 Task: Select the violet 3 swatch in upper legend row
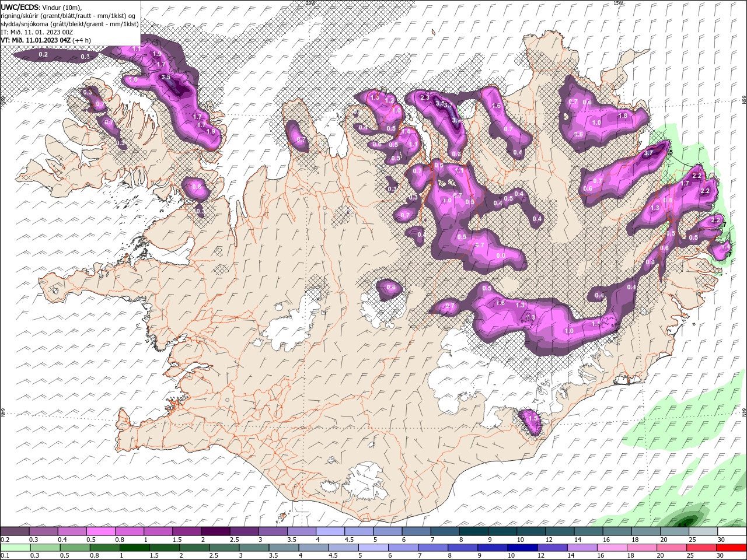(x=273, y=531)
